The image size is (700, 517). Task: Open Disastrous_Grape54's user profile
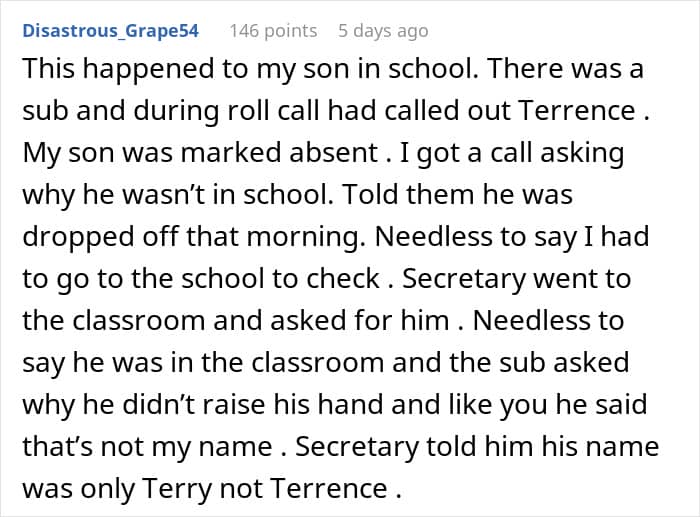point(110,31)
